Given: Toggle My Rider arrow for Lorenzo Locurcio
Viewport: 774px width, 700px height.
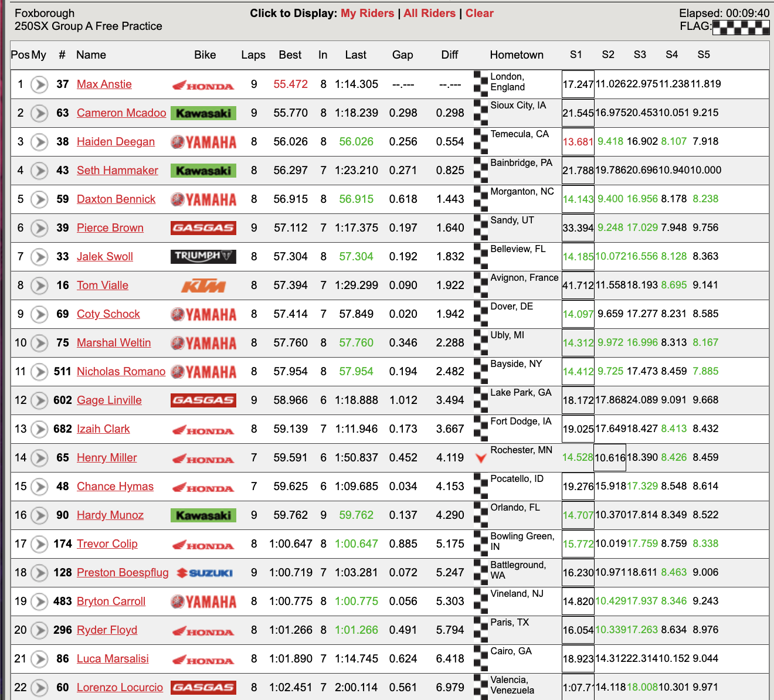Looking at the screenshot, I should (x=39, y=688).
